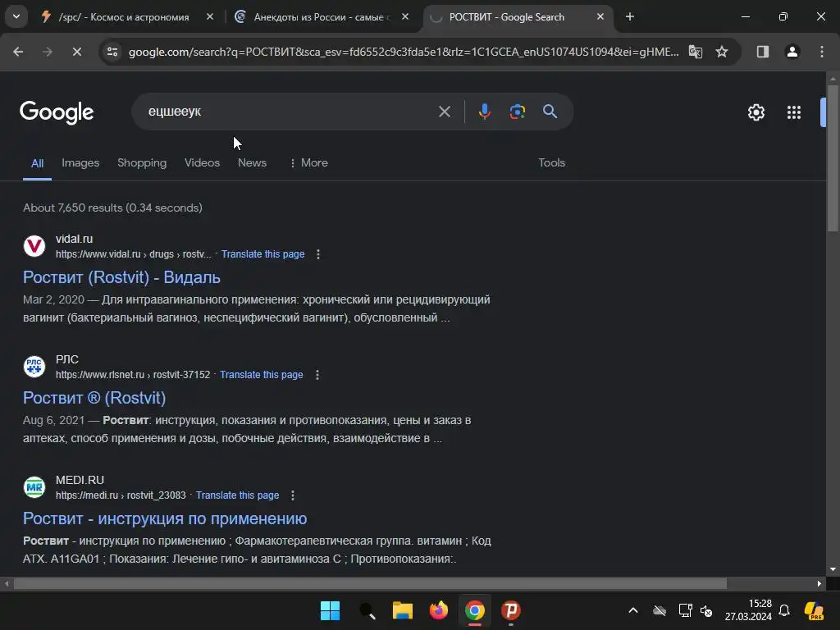Open the tab search dropdown arrow

click(x=16, y=16)
